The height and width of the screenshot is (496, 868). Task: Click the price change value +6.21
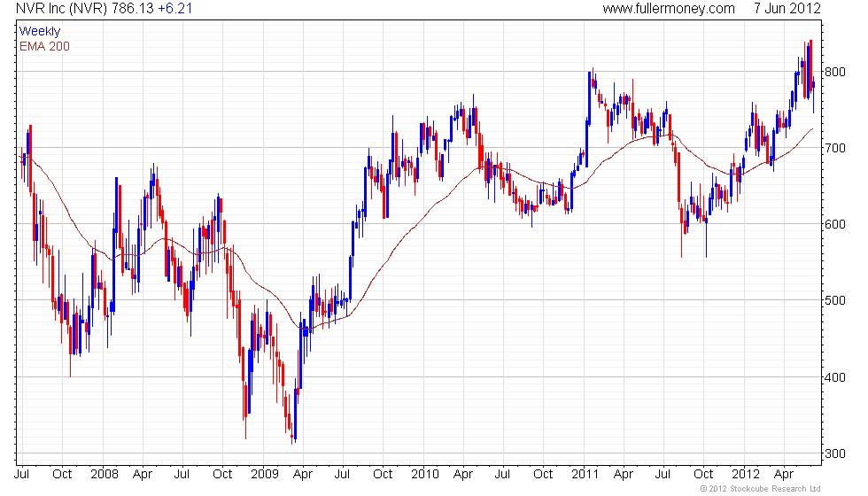point(175,9)
